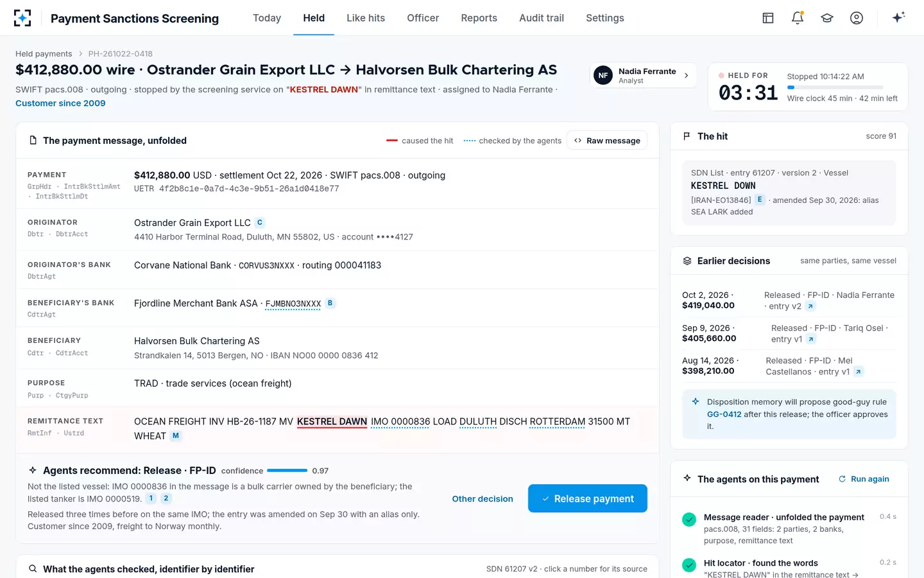The image size is (924, 578).
Task: Go to the Officer tab
Action: pyautogui.click(x=423, y=18)
